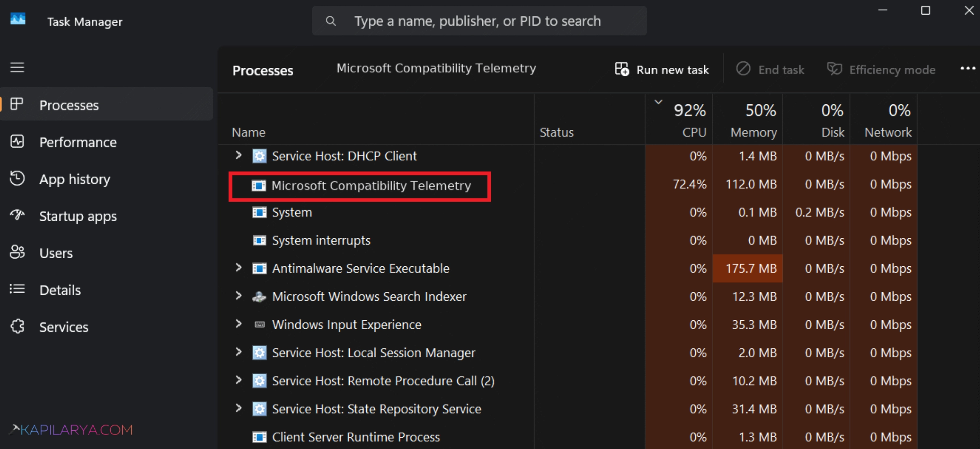Expand Antimalware Service Executable row
This screenshot has width=980, height=449.
(x=239, y=268)
